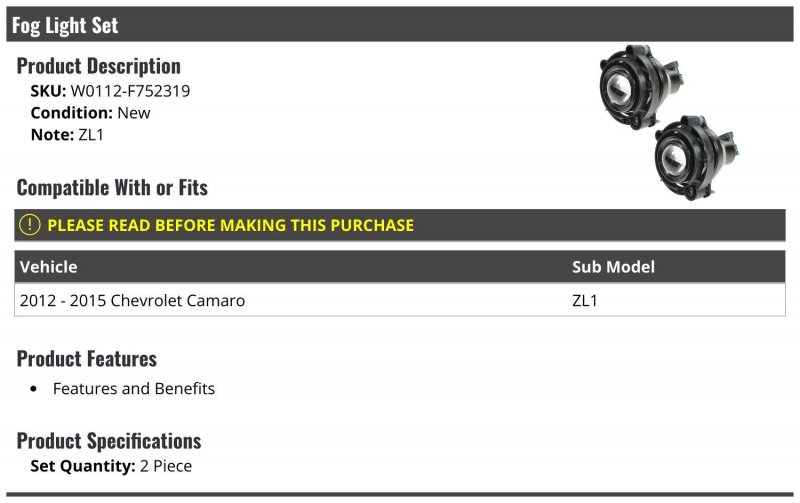Click the Product Specifications heading
Image resolution: width=800 pixels, height=503 pixels.
(x=109, y=441)
